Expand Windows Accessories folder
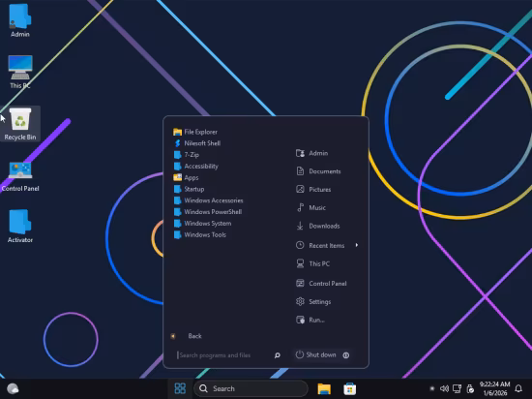The height and width of the screenshot is (399, 532). pos(208,200)
